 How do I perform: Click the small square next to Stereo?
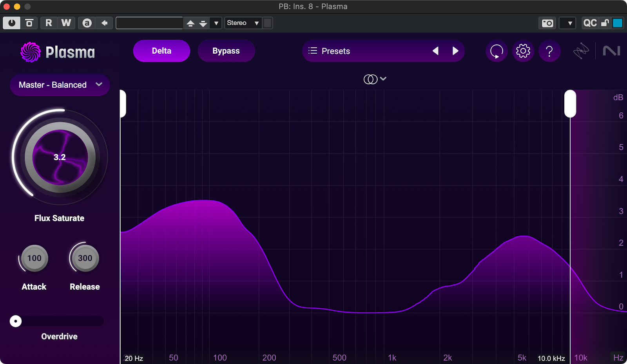click(x=268, y=23)
